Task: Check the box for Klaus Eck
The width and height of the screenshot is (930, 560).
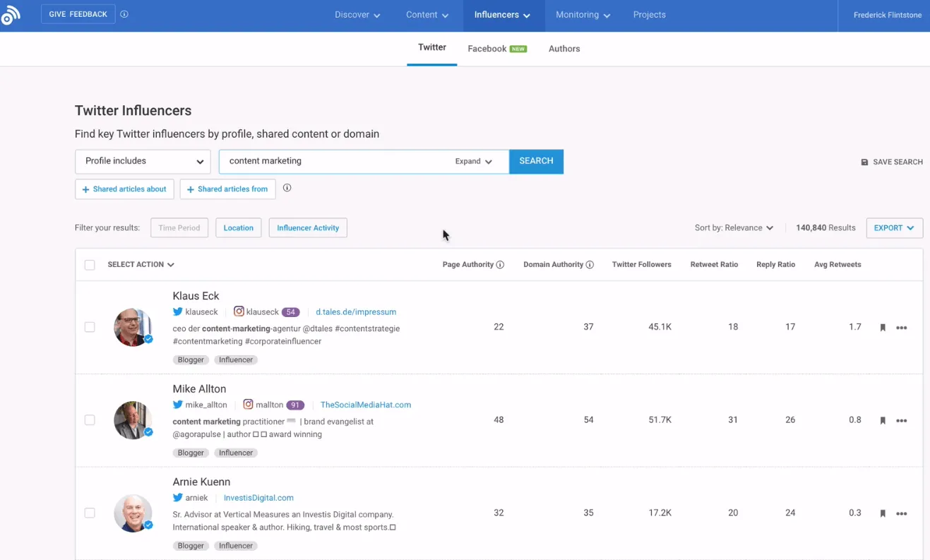Action: point(90,327)
